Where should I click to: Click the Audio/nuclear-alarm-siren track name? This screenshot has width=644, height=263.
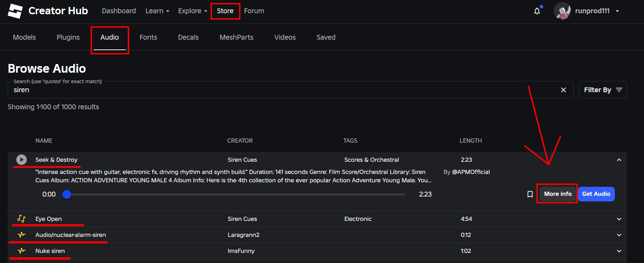coord(71,235)
